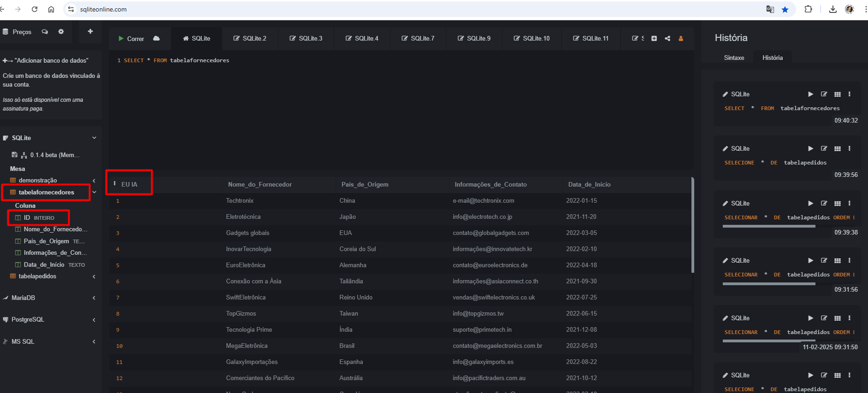Open the chat bubbles icon near Preços

45,32
